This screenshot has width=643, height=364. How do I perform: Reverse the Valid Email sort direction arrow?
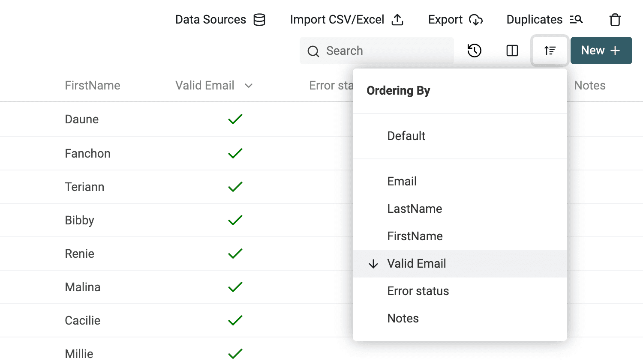pyautogui.click(x=373, y=264)
